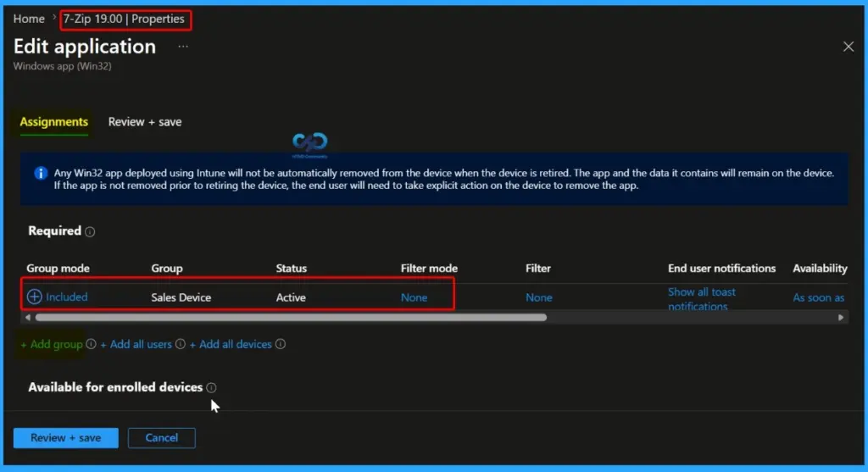Click + Add all devices link
Viewport: 868px width, 472px height.
231,344
